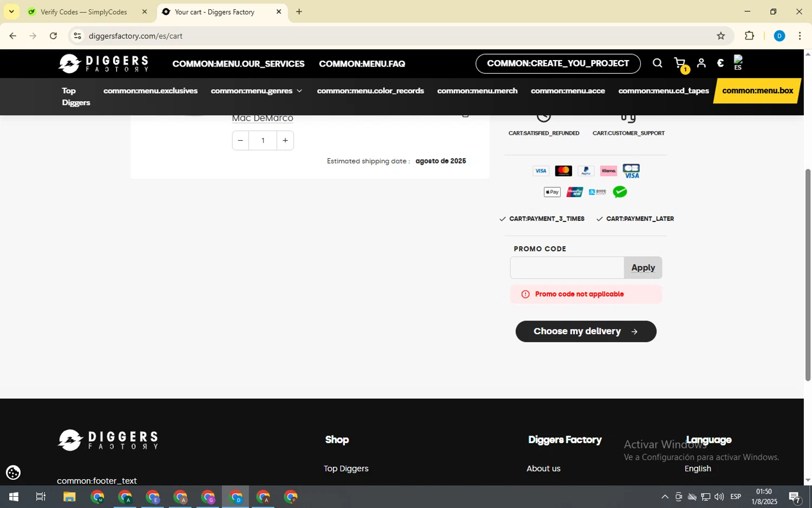Show hidden tray icons chevron
Viewport: 812px width, 508px height.
[x=665, y=497]
